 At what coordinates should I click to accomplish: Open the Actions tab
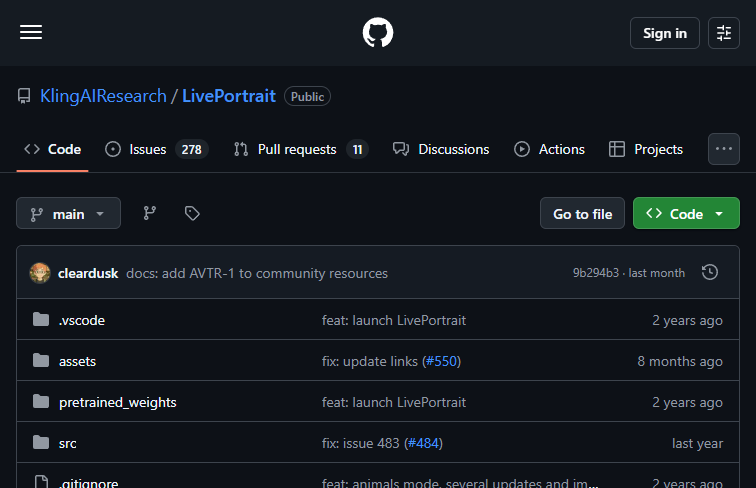(549, 149)
